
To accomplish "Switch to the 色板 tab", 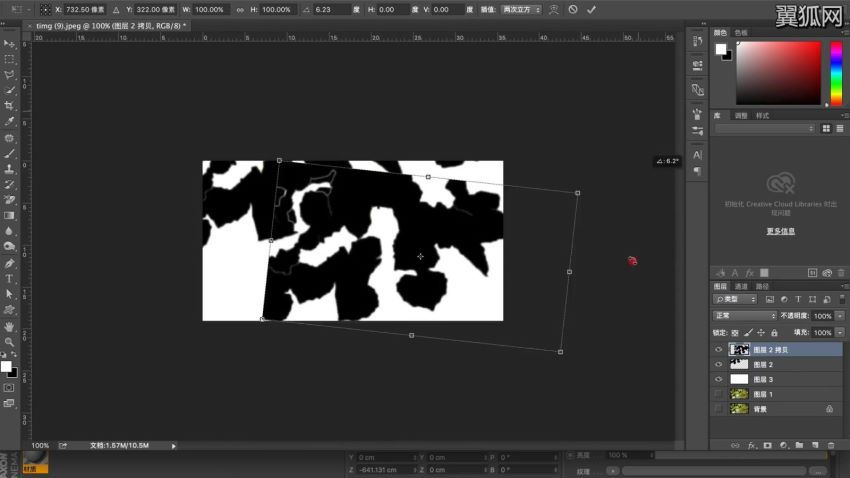I will point(742,32).
